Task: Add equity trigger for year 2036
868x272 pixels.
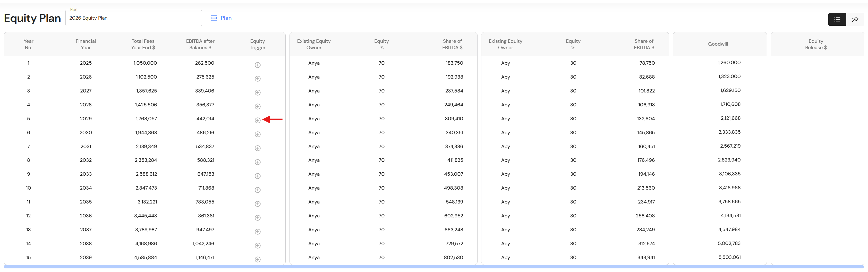Action: coord(257,218)
